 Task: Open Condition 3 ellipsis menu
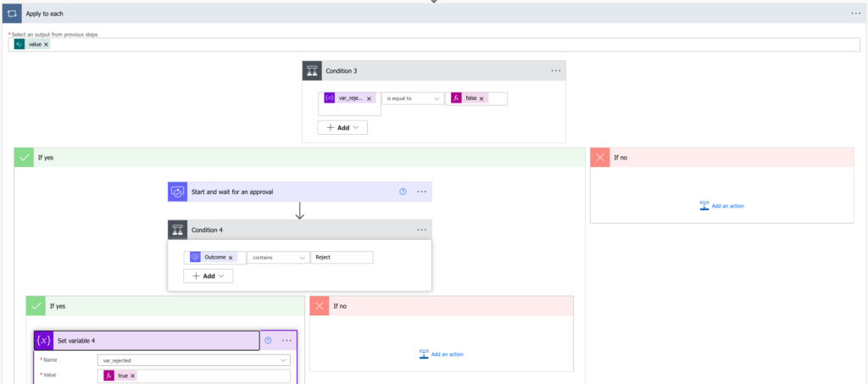coord(556,71)
